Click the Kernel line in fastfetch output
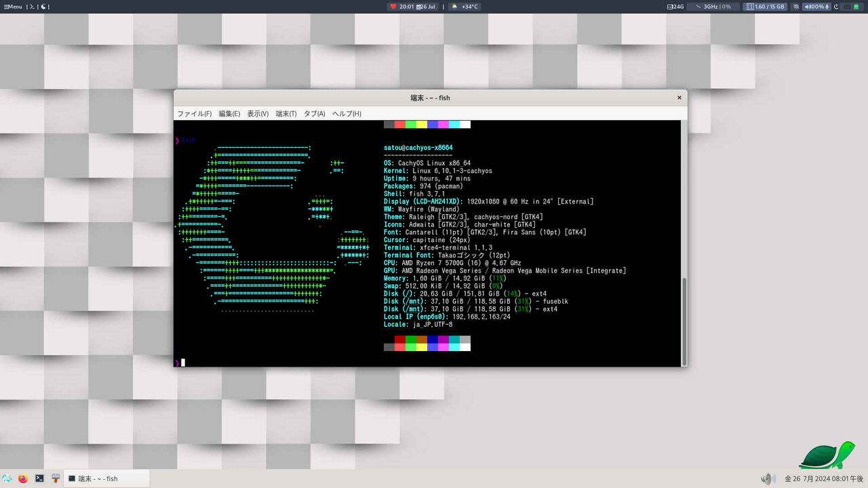 point(438,171)
